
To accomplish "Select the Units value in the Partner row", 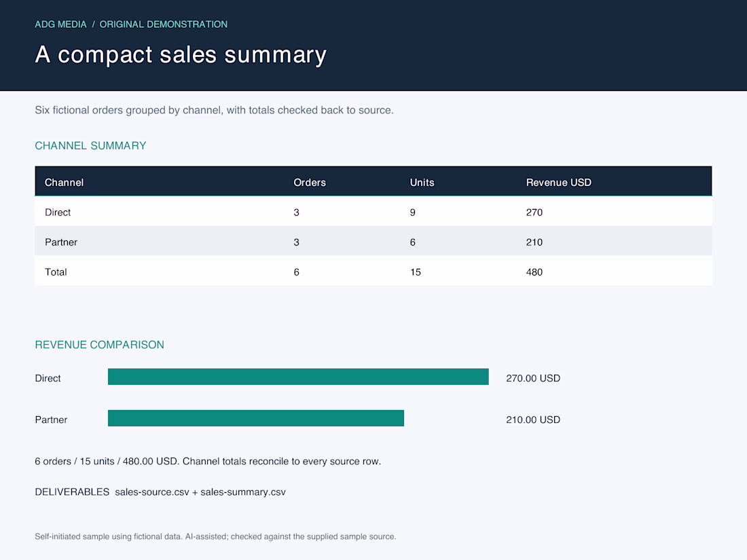I will coord(413,242).
